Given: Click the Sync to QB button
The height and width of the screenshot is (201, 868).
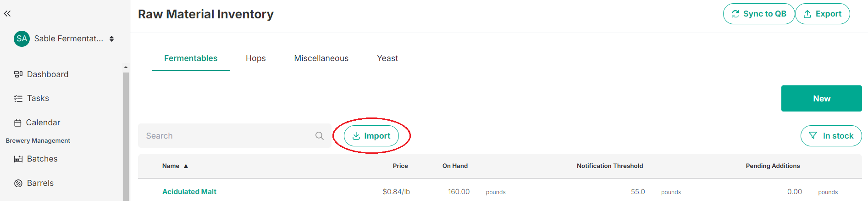Looking at the screenshot, I should [x=758, y=14].
